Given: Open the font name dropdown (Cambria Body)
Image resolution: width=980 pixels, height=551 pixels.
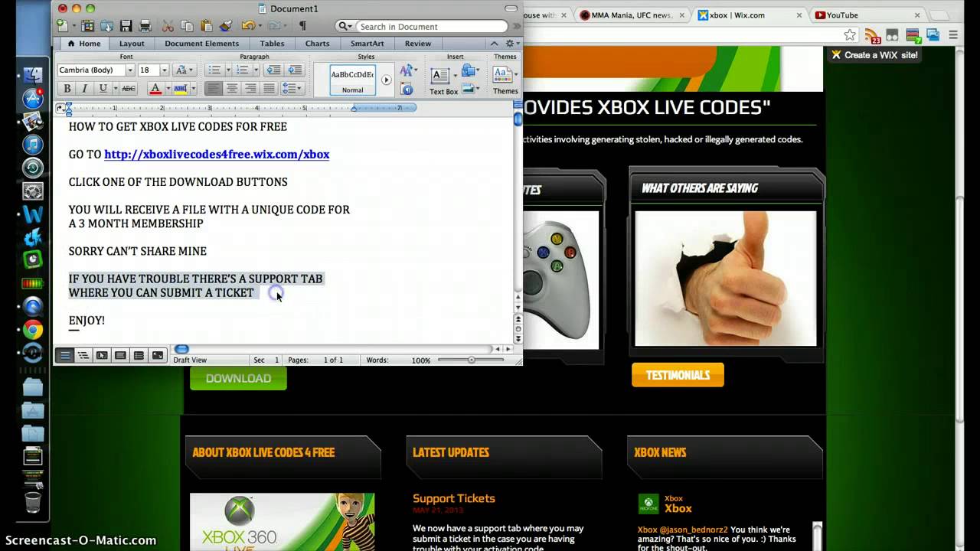Looking at the screenshot, I should tap(129, 70).
